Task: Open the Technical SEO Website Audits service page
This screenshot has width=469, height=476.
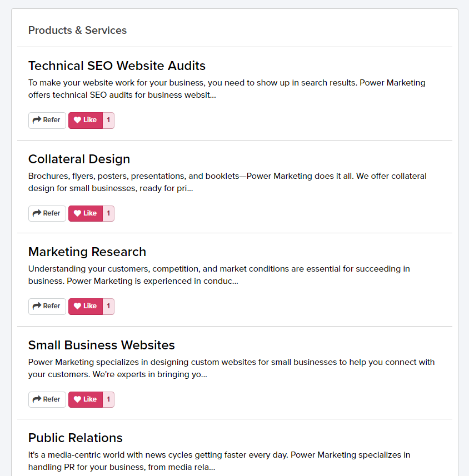Action: pyautogui.click(x=117, y=66)
